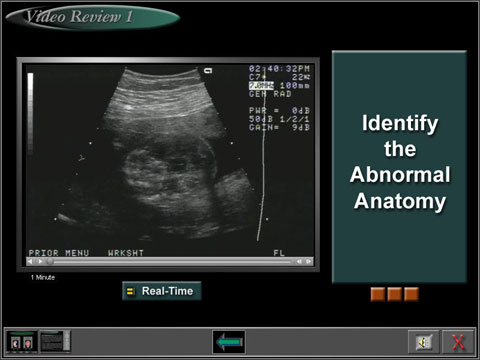480x360 pixels.
Task: Select the second orange answer square
Action: 394,294
